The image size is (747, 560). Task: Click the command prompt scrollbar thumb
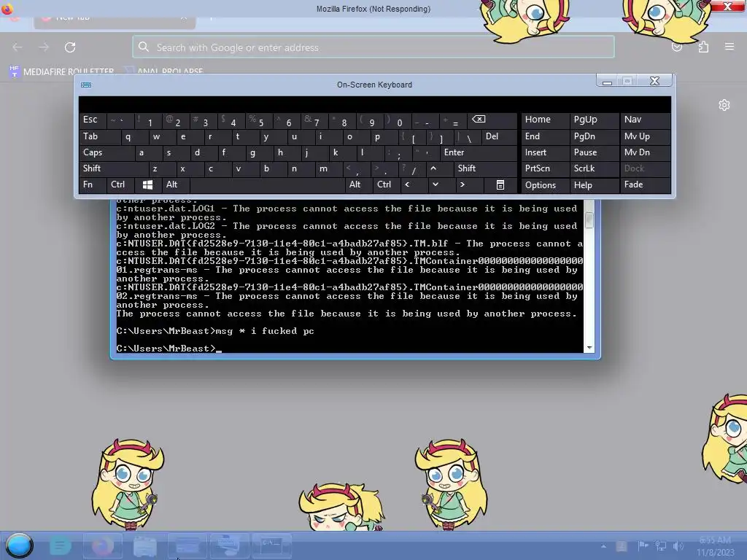589,219
